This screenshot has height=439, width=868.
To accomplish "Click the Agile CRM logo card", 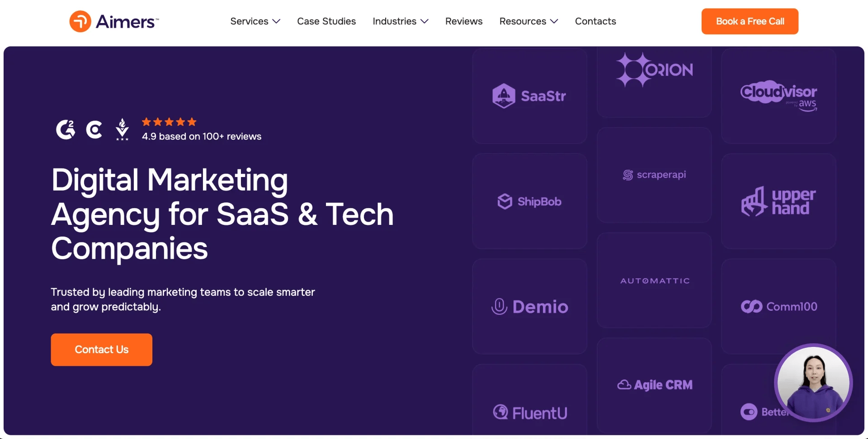I will pos(654,385).
